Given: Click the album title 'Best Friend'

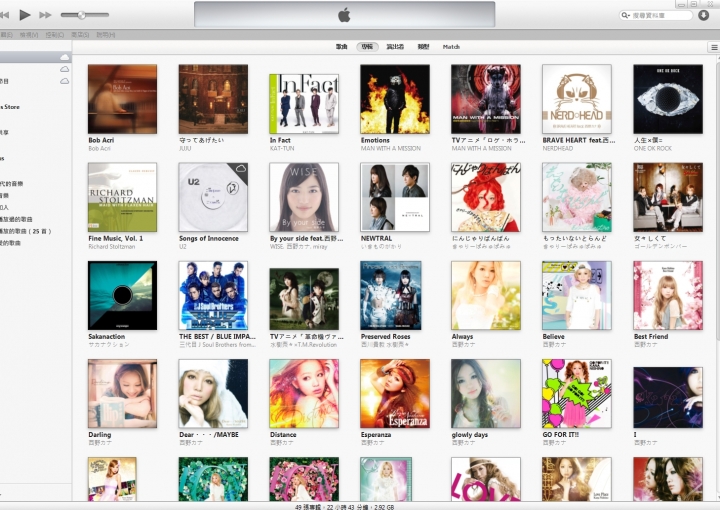Looking at the screenshot, I should coord(651,337).
